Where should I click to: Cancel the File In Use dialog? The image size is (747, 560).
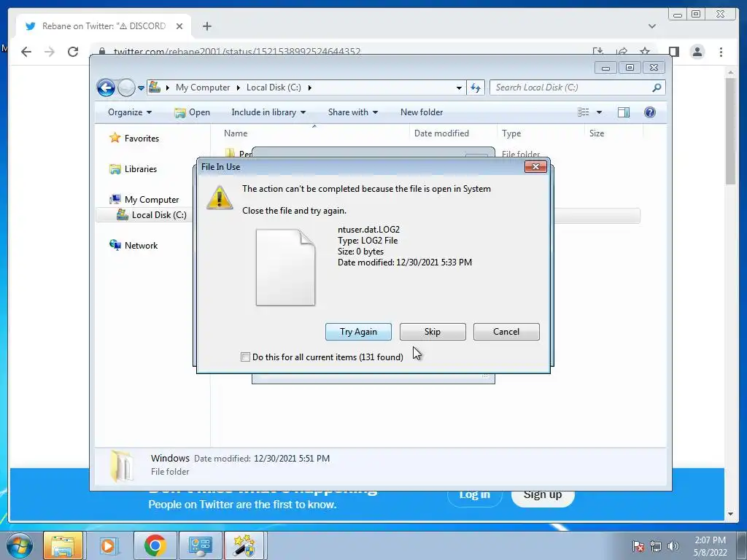click(506, 332)
